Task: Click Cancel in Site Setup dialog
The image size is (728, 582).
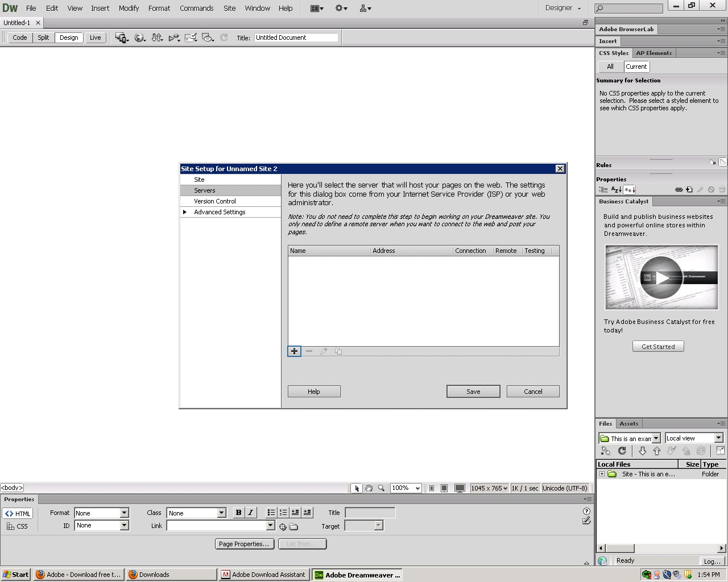Action: click(x=533, y=392)
